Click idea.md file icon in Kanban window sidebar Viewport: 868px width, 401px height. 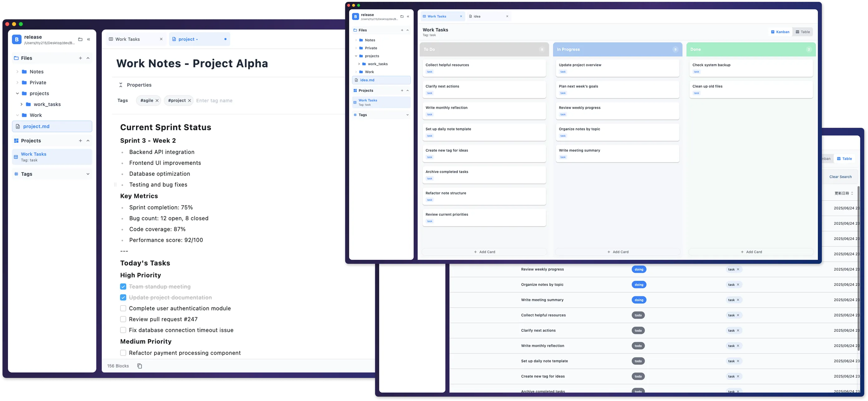point(356,80)
